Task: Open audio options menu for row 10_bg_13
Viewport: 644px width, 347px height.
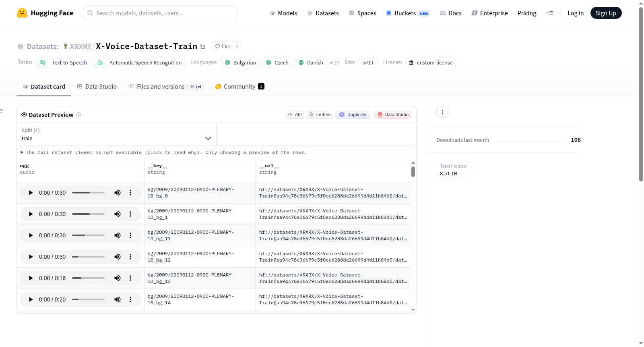Action: (130, 278)
